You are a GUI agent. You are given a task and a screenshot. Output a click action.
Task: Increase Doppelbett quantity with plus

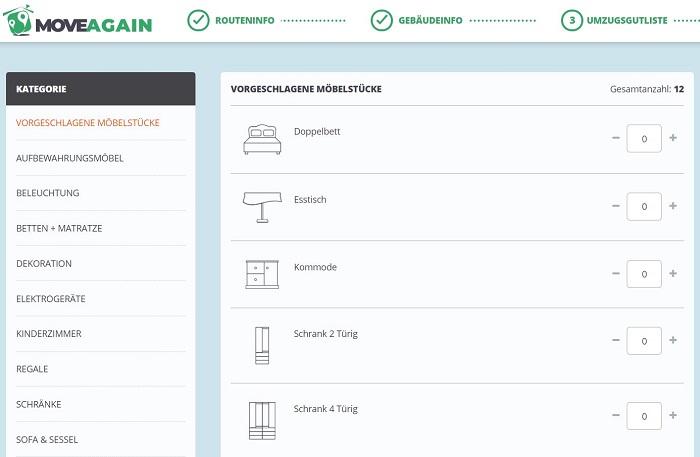click(x=673, y=138)
